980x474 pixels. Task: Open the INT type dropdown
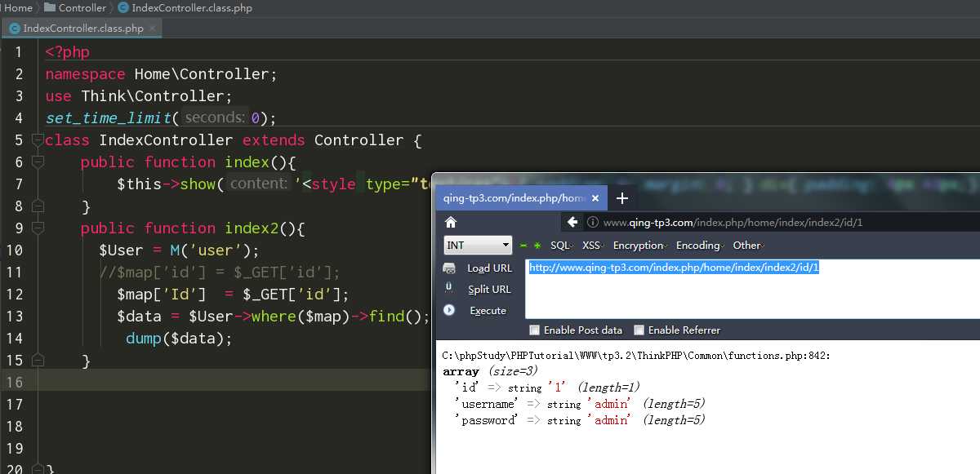coord(479,246)
